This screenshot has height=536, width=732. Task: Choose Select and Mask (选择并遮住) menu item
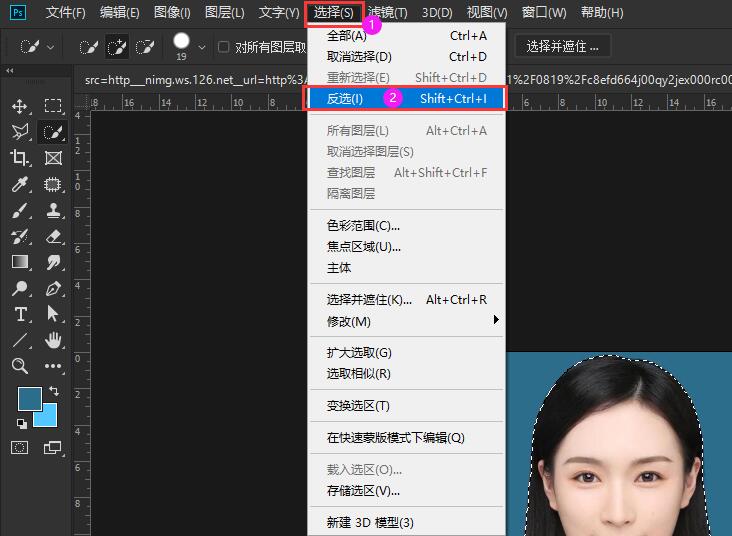coord(407,299)
